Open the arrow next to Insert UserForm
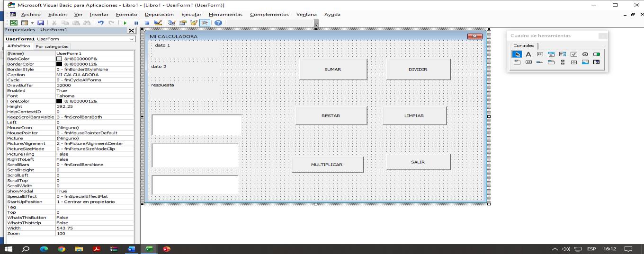644x254 pixels. point(32,23)
